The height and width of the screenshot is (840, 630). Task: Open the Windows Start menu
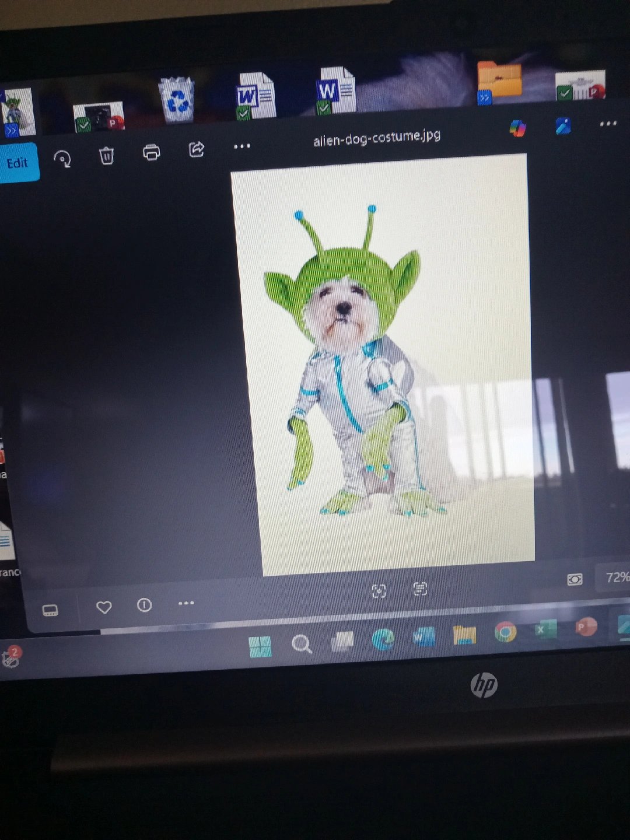[260, 646]
